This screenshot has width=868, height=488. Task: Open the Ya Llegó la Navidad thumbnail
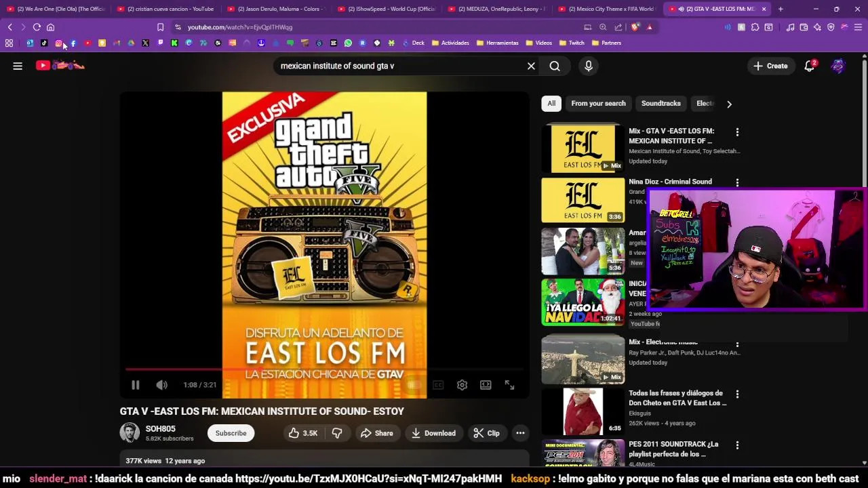pyautogui.click(x=583, y=302)
